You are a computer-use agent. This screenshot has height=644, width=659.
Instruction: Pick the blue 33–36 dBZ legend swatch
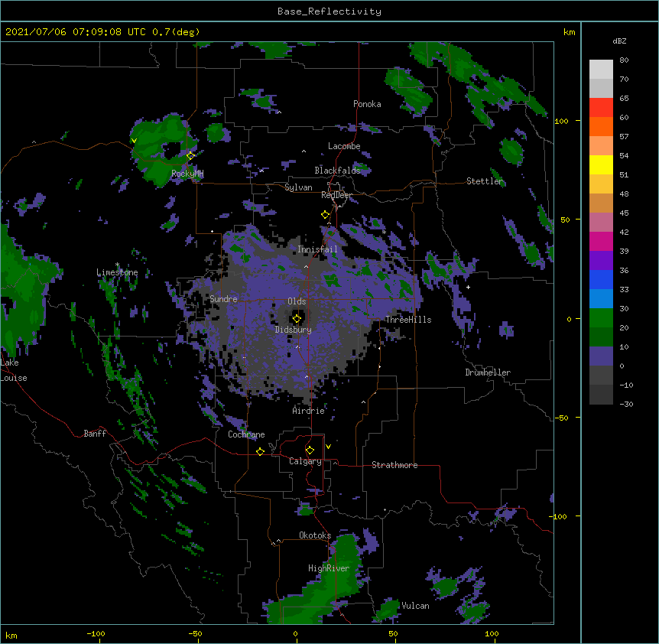point(601,279)
